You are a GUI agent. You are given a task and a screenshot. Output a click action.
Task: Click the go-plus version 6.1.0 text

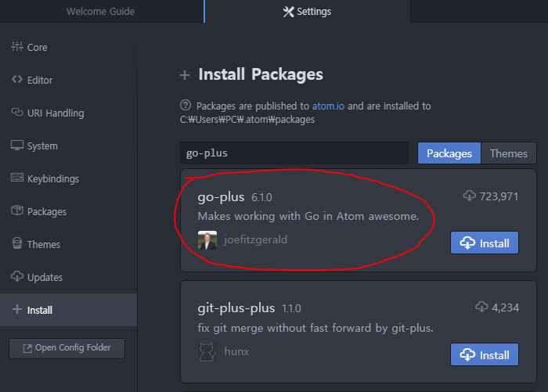click(x=261, y=198)
